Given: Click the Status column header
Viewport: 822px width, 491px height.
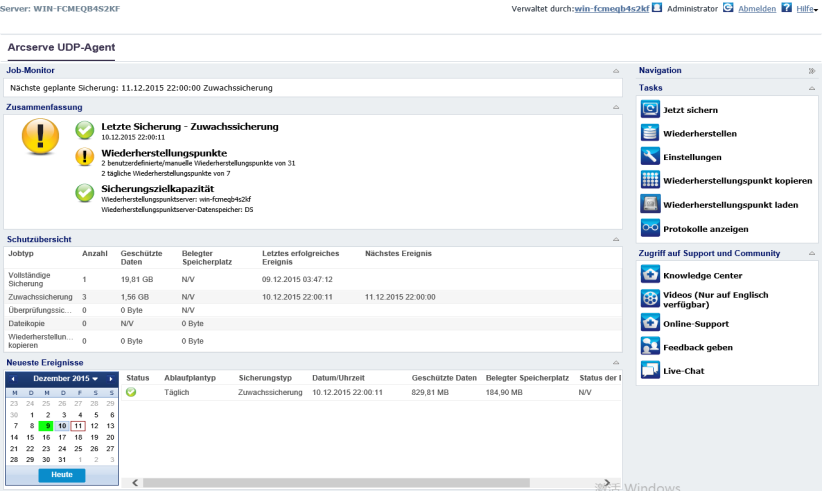Looking at the screenshot, I should 138,378.
